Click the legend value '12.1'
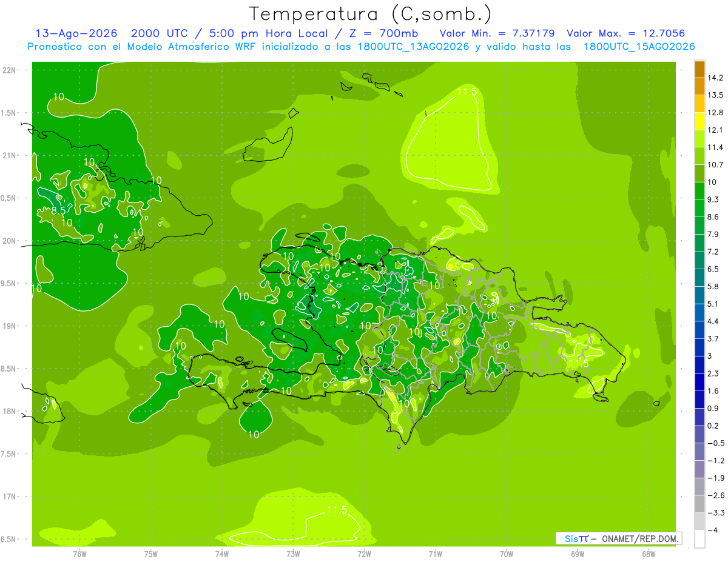Image resolution: width=728 pixels, height=562 pixels. click(x=715, y=130)
